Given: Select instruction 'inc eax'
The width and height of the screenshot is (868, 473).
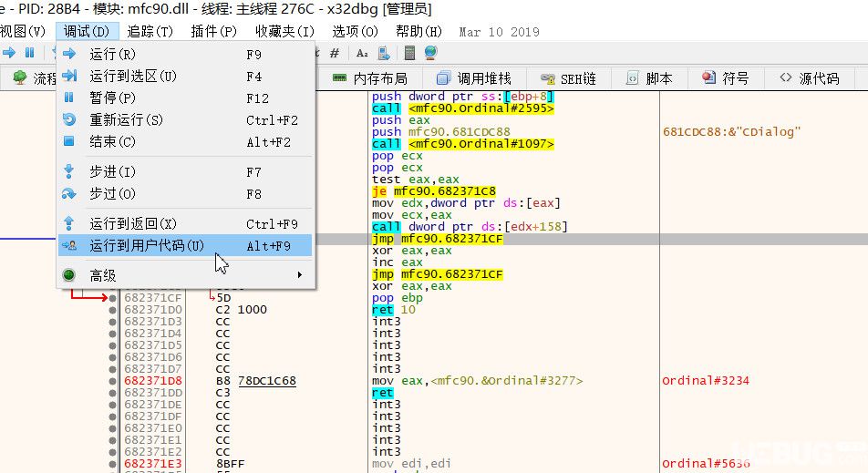Looking at the screenshot, I should coord(398,262).
